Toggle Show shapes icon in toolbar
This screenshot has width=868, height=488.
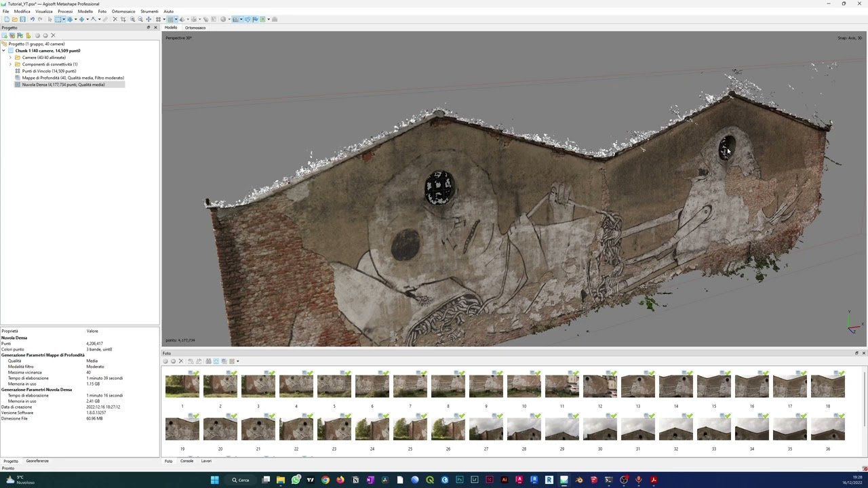click(247, 19)
